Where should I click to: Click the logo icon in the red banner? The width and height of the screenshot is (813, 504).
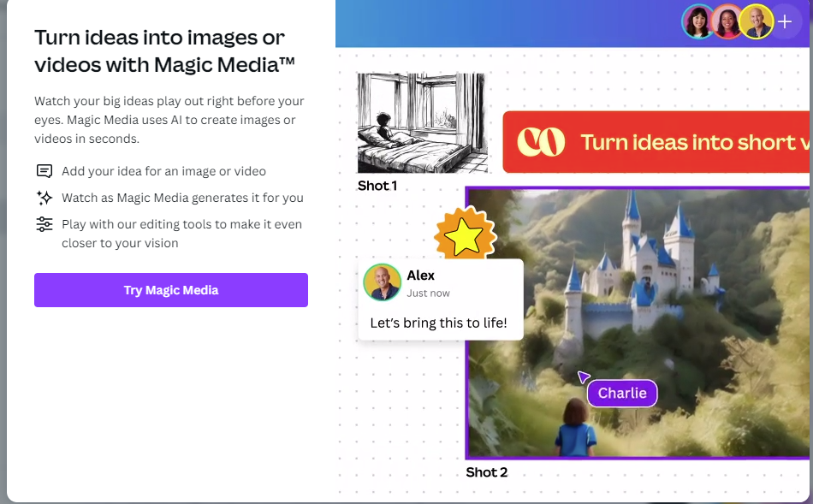541,142
